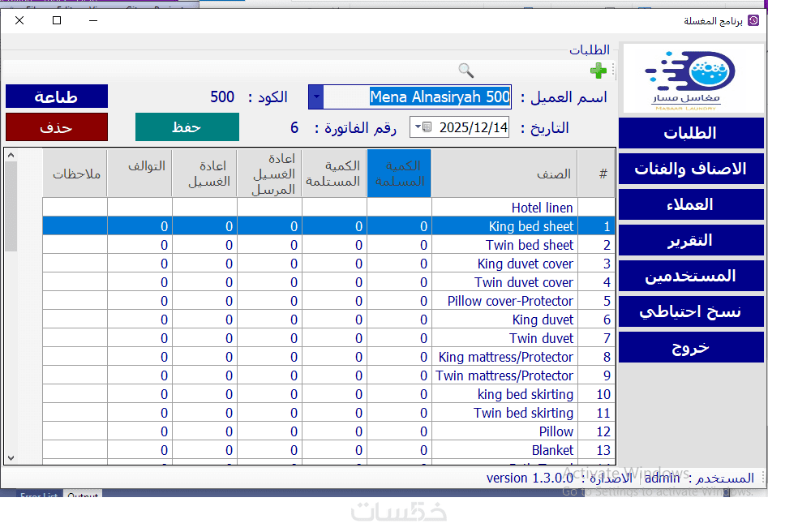Select the Twin bed sheet row
The height and width of the screenshot is (532, 798).
point(328,245)
